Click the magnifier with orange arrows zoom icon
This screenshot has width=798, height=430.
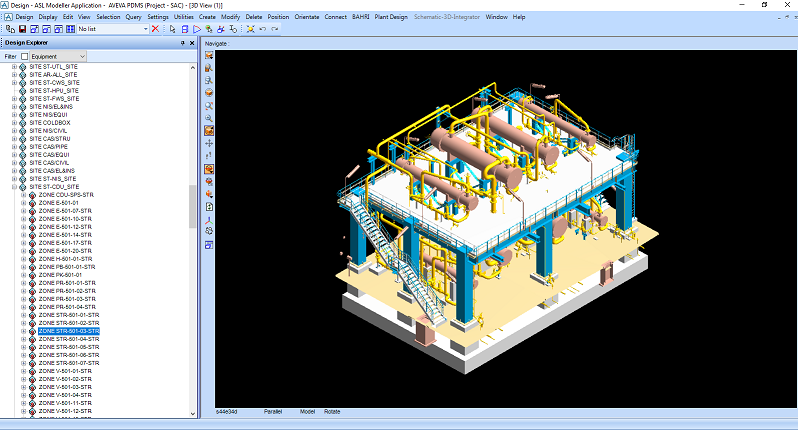pyautogui.click(x=209, y=106)
